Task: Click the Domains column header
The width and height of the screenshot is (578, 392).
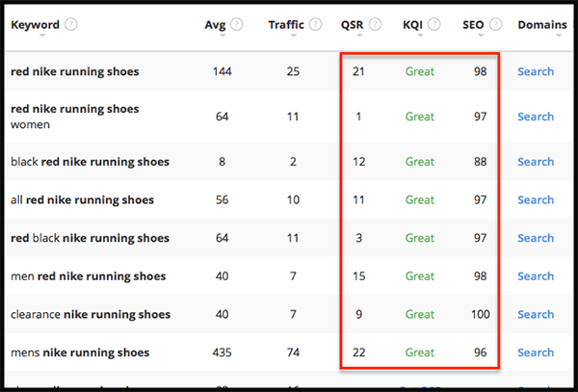Action: point(542,25)
